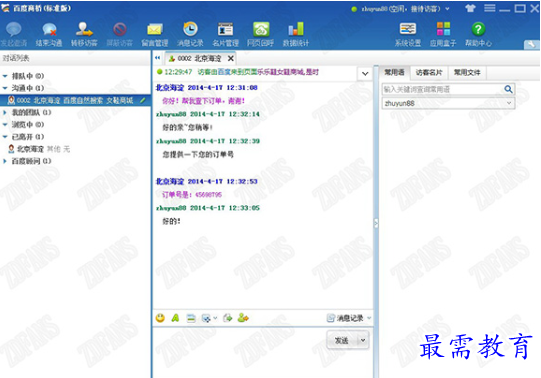Screen dimensions: 541x378
Task: Open the status dropdown next to zhuyun88
Action: point(447,9)
